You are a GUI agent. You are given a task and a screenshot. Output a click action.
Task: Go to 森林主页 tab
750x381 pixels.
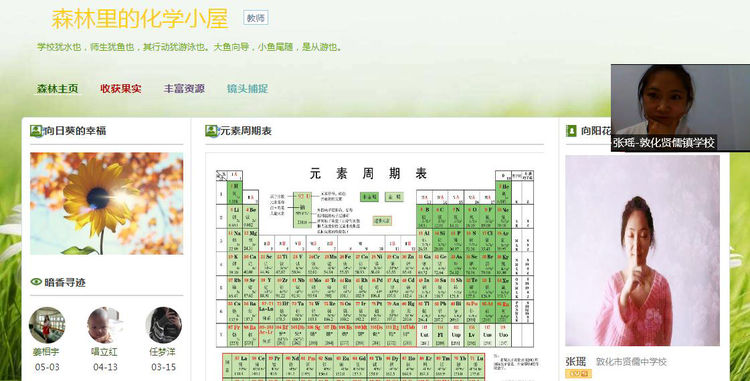click(57, 89)
